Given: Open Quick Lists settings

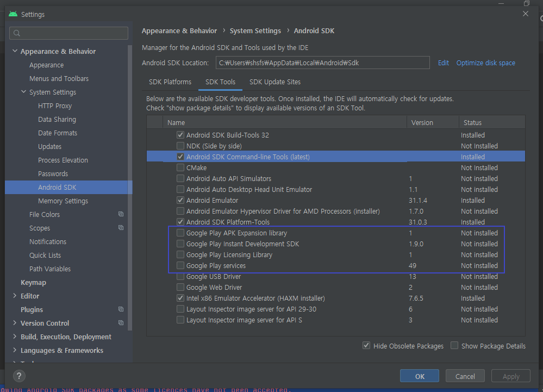Looking at the screenshot, I should click(45, 255).
